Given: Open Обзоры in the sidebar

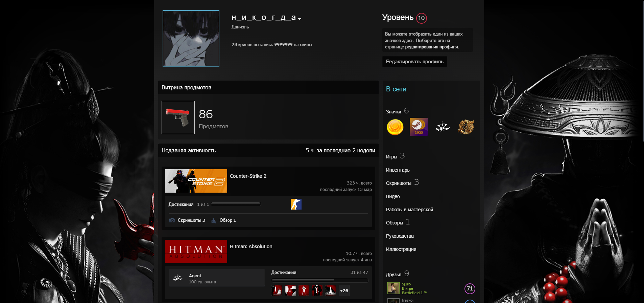Looking at the screenshot, I should pos(398,222).
